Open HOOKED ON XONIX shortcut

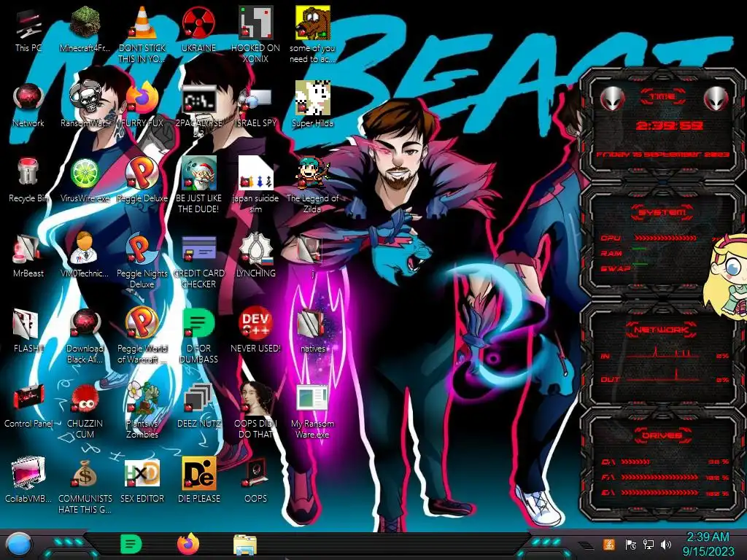tap(255, 23)
